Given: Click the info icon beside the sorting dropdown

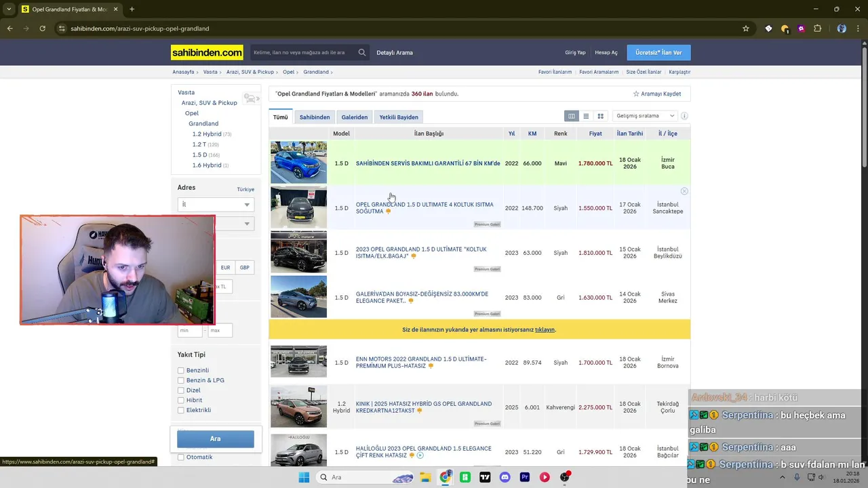Looking at the screenshot, I should (684, 116).
